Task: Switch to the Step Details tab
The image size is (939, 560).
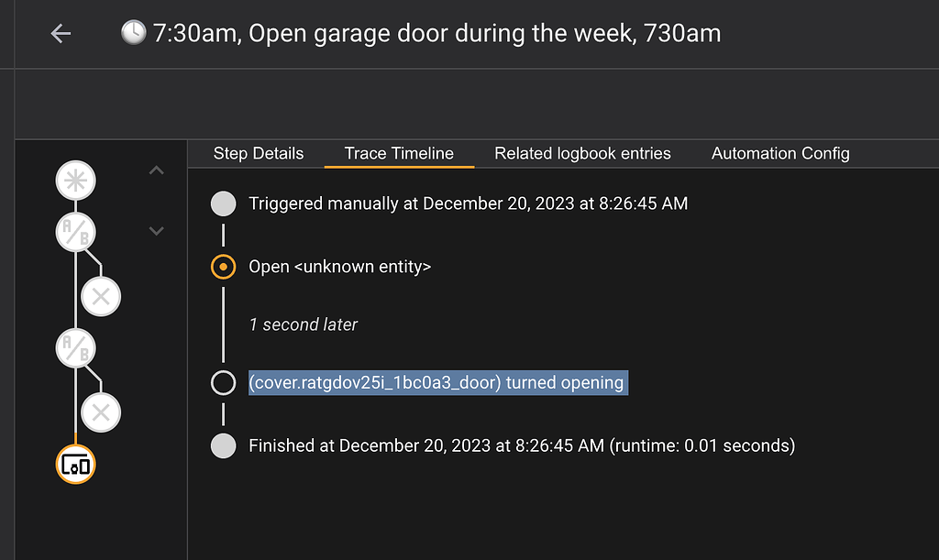Action: (x=258, y=153)
